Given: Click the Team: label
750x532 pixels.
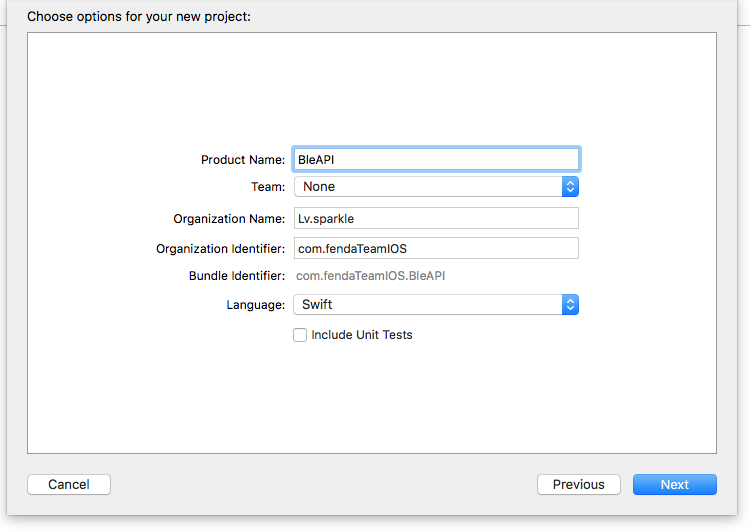Looking at the screenshot, I should (x=268, y=187).
